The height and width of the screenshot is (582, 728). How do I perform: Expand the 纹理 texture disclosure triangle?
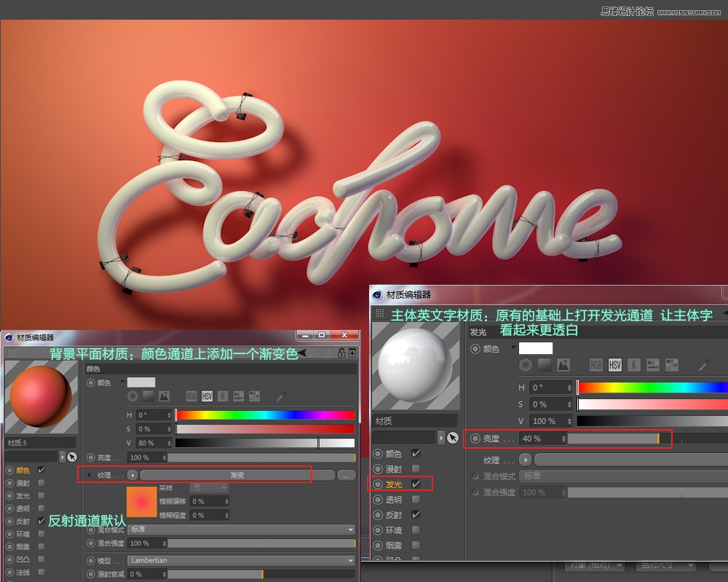point(89,475)
